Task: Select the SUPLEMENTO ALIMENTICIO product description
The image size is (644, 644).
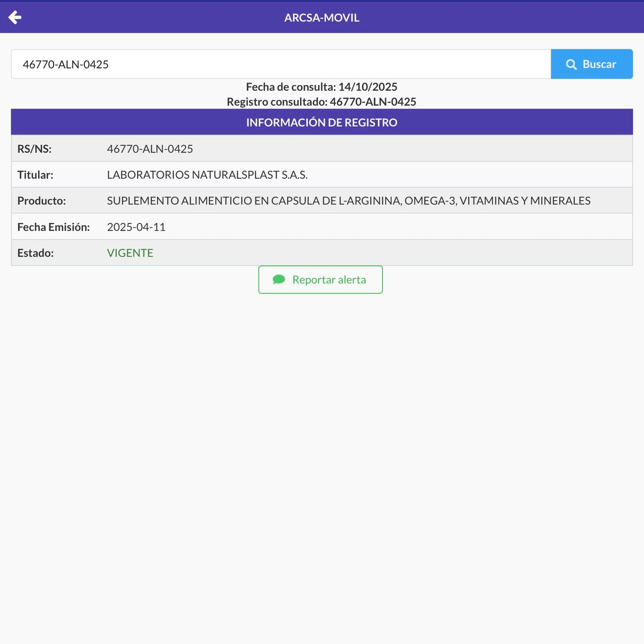Action: (348, 201)
